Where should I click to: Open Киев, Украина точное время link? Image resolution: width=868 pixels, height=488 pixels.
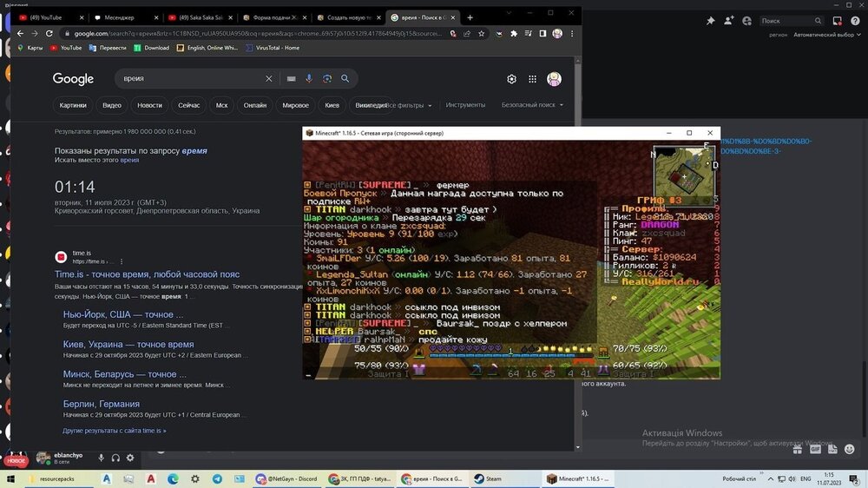128,345
